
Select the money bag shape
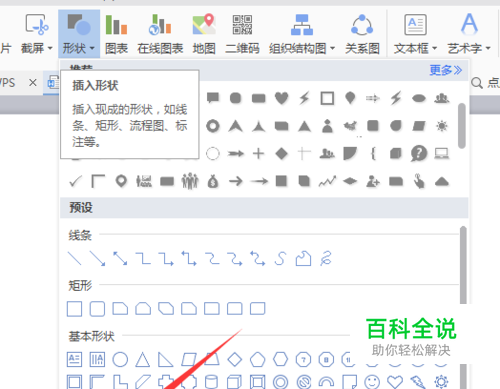click(x=213, y=182)
